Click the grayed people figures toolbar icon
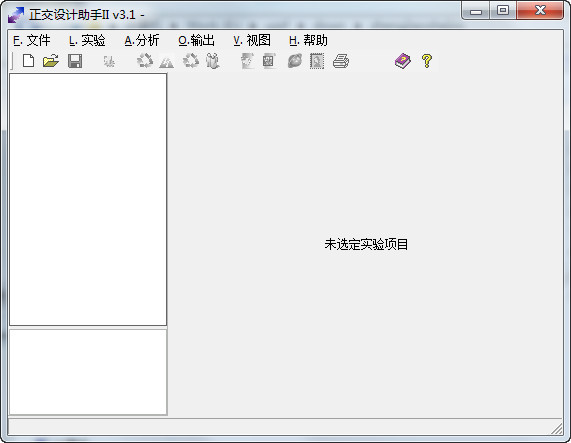Image resolution: width=571 pixels, height=443 pixels. [213, 61]
